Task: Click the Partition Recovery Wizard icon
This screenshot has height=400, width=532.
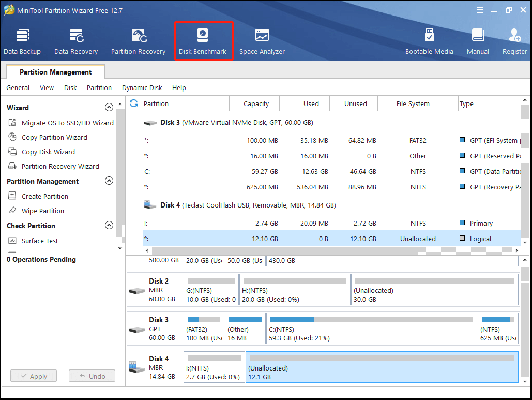Action: (12, 166)
